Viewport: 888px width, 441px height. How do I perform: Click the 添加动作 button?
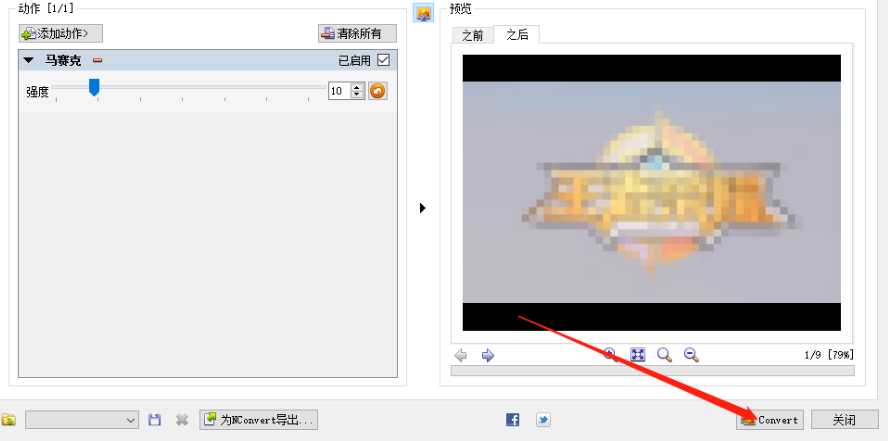(61, 33)
